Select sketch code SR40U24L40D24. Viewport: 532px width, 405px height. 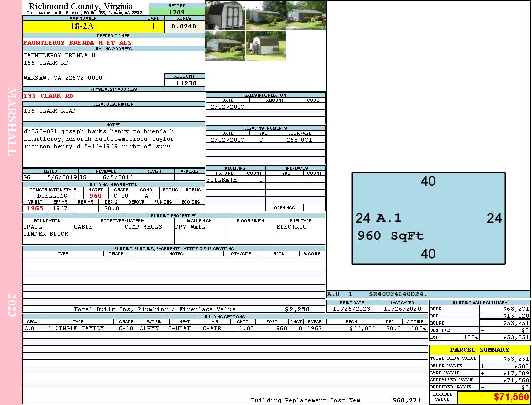click(398, 294)
